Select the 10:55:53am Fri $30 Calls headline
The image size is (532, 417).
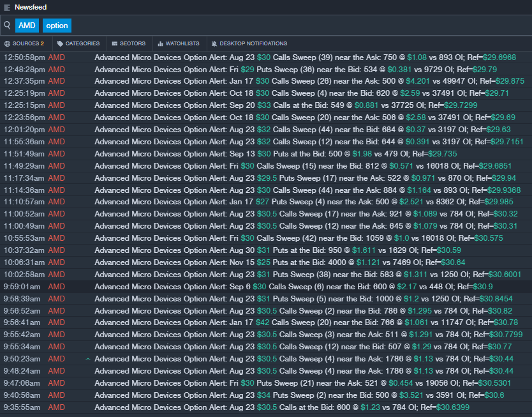pos(299,238)
